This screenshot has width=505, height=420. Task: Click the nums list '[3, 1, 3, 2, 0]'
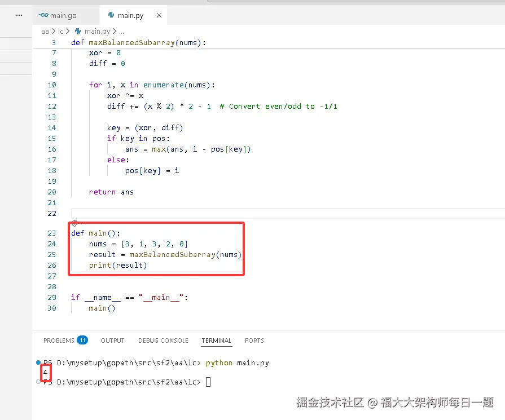click(154, 244)
